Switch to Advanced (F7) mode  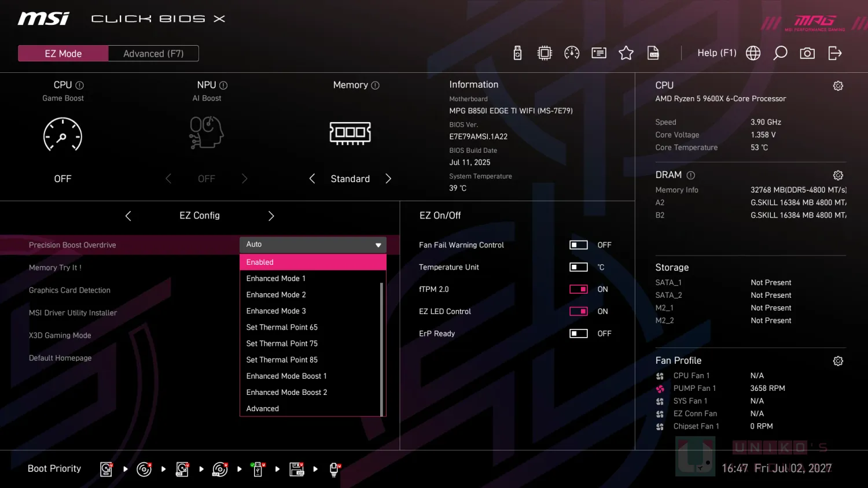153,54
